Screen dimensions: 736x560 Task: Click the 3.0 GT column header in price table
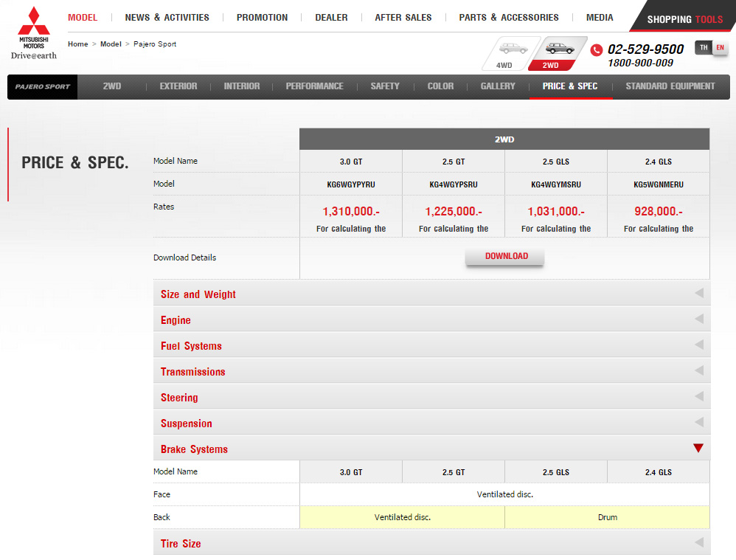tap(351, 162)
